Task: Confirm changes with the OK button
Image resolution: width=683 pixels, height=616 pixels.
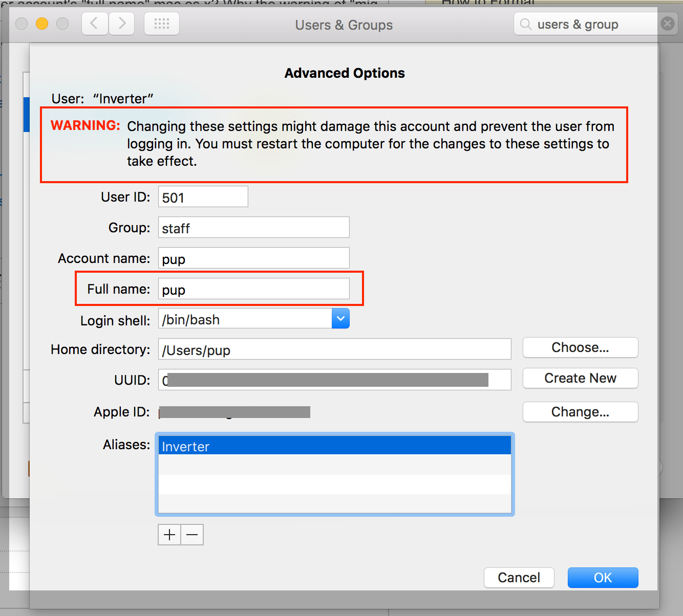Action: click(603, 577)
